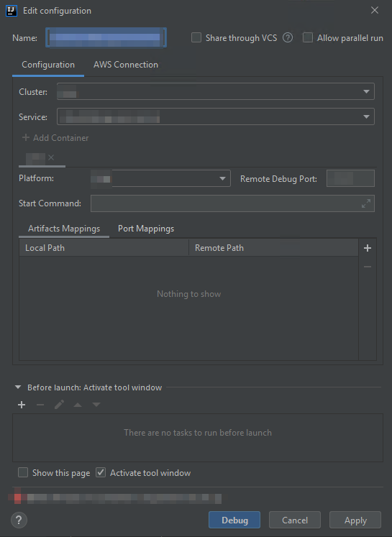Open dialog help with question mark button
Image resolution: width=392 pixels, height=537 pixels.
19,520
